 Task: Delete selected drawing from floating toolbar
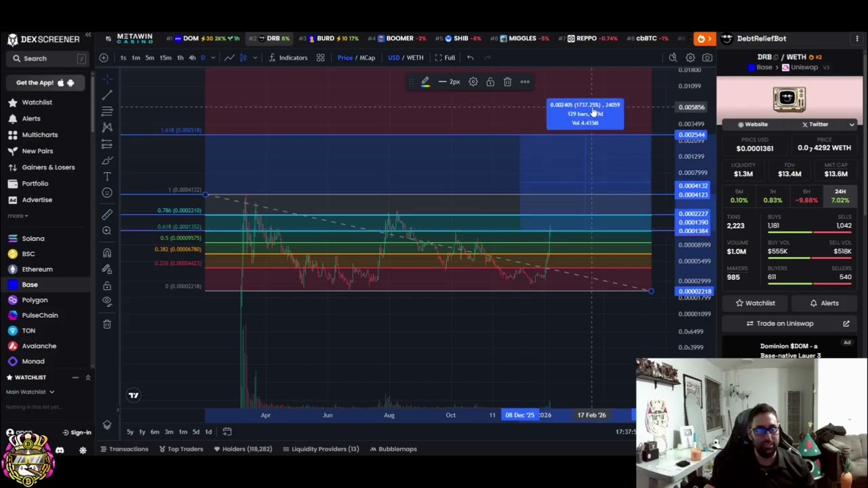point(507,82)
